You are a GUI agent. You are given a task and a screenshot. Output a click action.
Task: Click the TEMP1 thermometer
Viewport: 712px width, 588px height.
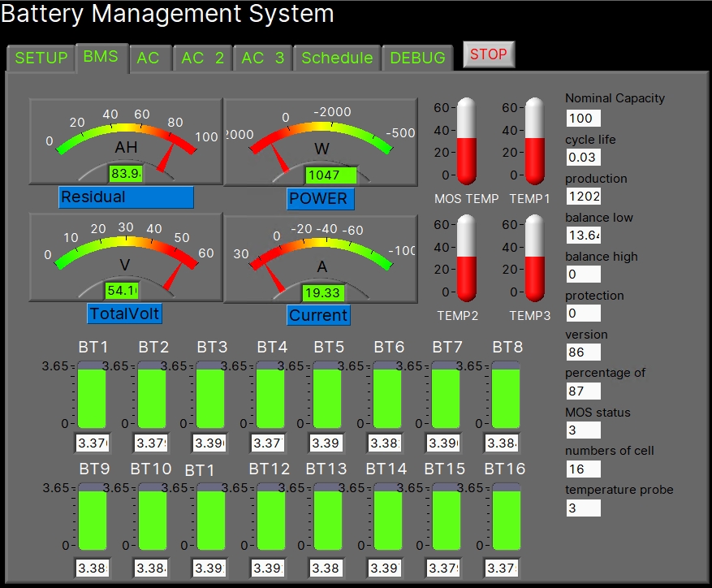coord(534,141)
